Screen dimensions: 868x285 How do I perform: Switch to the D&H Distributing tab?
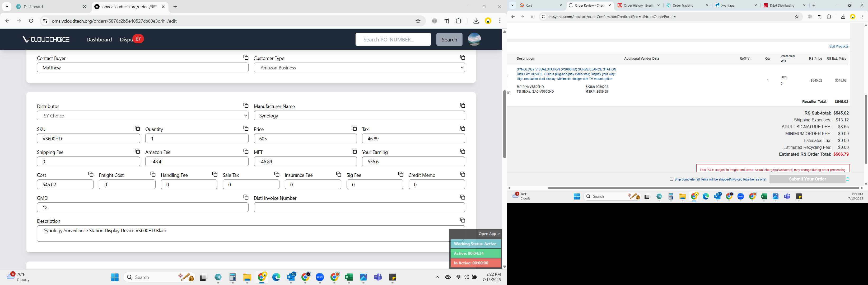point(784,5)
